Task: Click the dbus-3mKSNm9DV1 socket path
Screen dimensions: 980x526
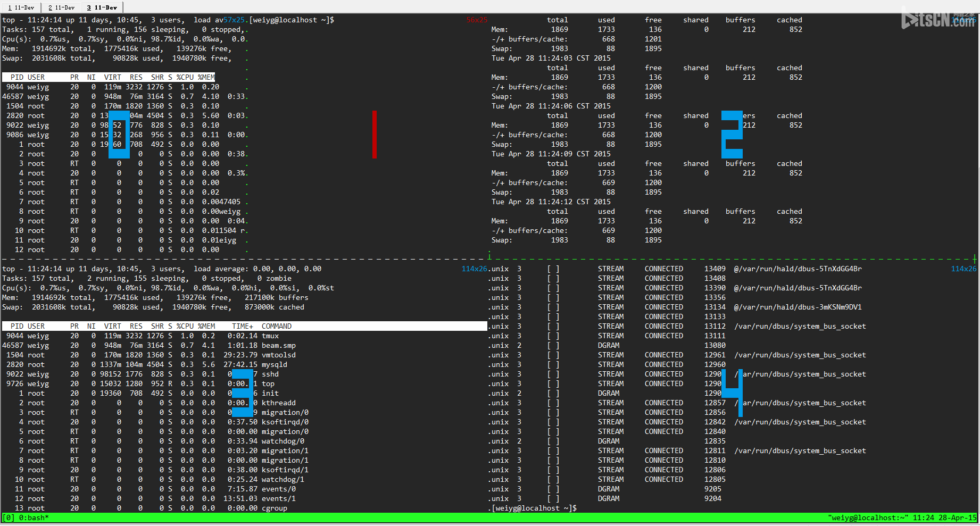Action: (x=798, y=307)
